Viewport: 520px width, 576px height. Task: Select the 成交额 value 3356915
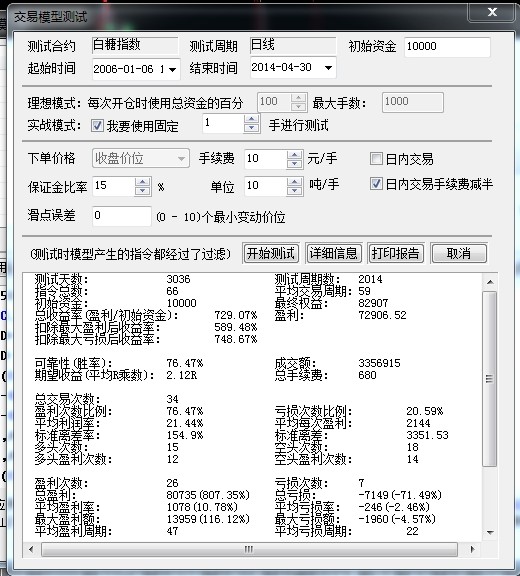tap(379, 363)
